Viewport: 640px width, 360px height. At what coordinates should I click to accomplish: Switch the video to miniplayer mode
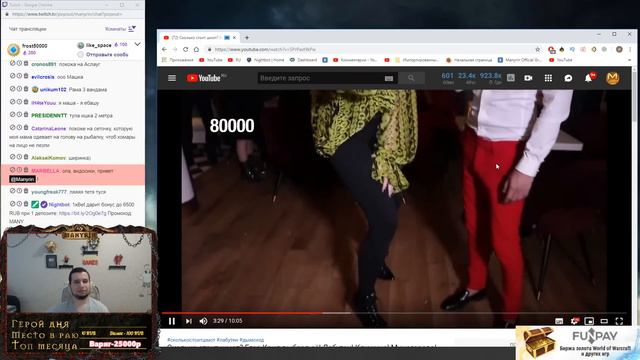coord(589,321)
